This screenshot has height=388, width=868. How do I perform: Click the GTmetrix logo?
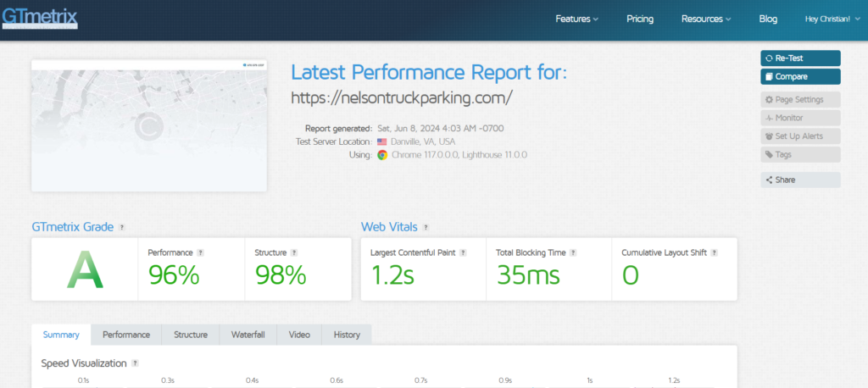tap(40, 18)
